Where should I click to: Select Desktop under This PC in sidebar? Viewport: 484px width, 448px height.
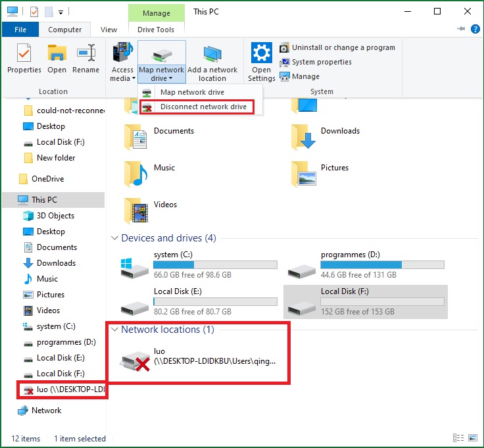click(x=44, y=232)
